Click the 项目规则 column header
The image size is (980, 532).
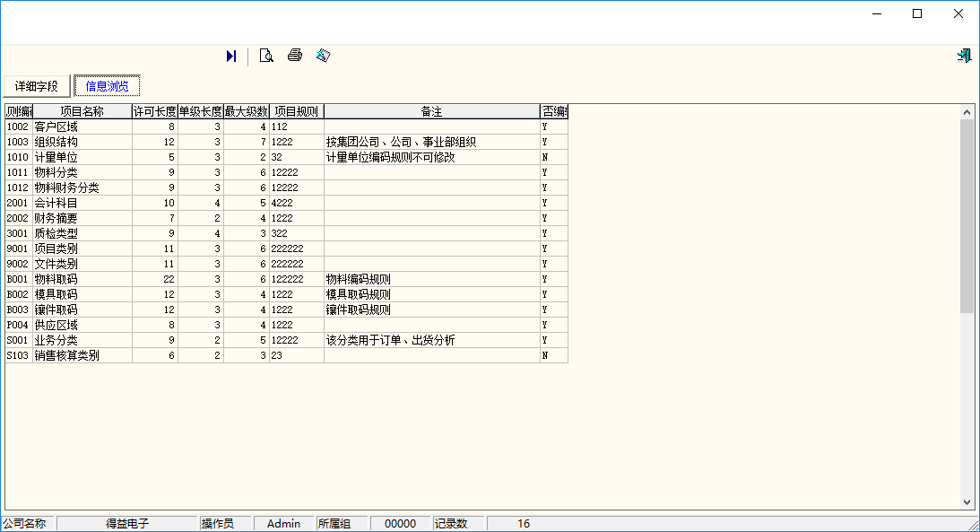pos(296,111)
